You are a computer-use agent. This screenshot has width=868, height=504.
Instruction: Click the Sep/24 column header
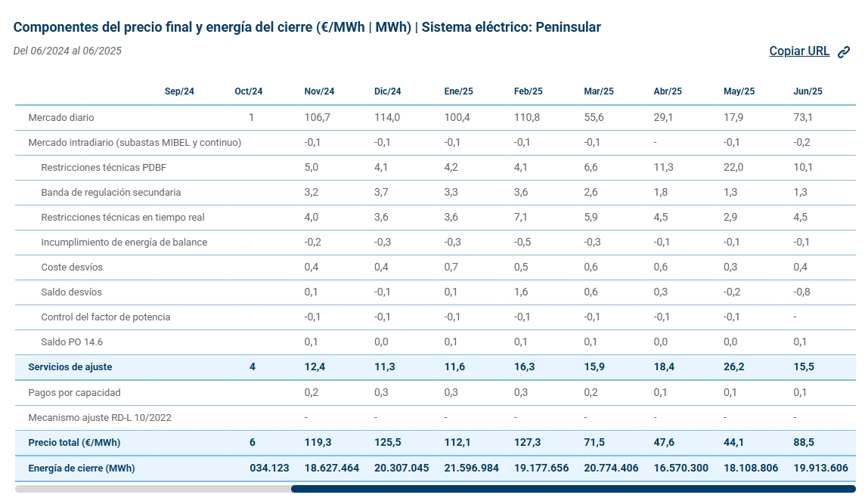point(178,91)
